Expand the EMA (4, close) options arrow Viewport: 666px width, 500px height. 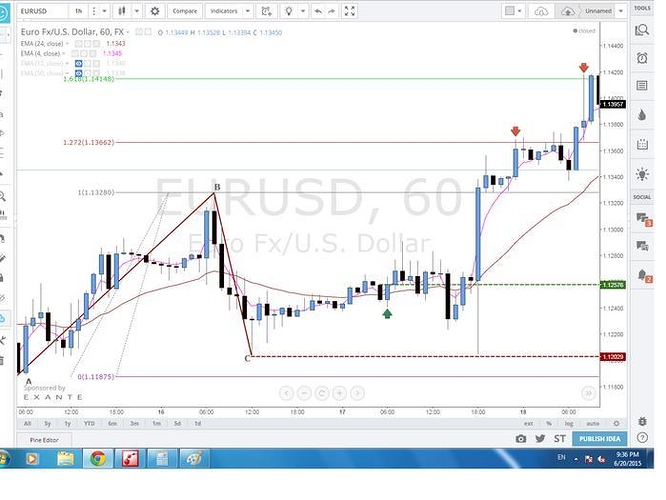tap(64, 54)
